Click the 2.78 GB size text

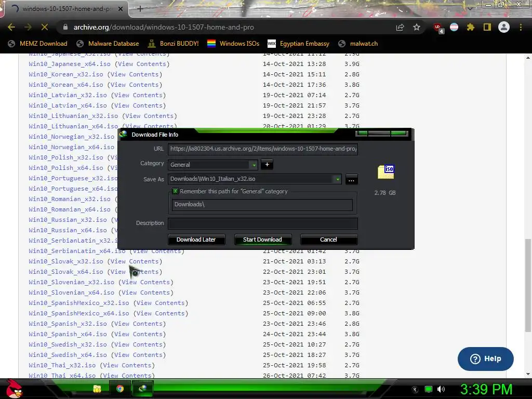(x=385, y=193)
